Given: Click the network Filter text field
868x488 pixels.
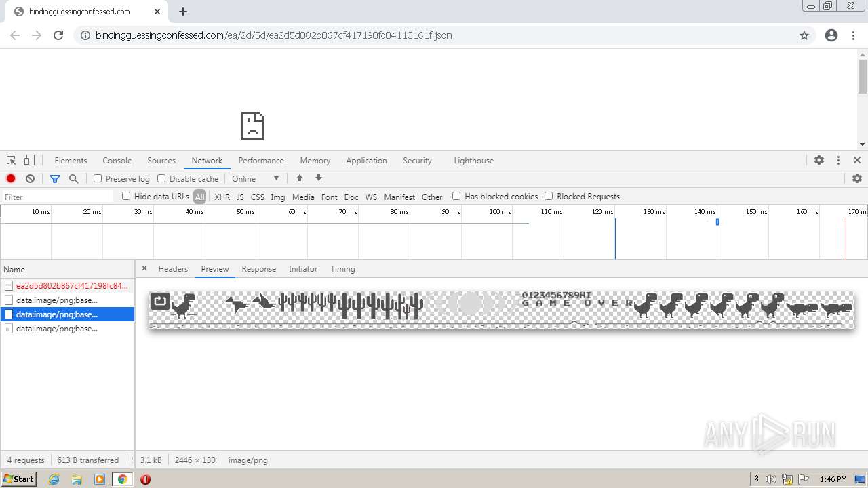Looking at the screenshot, I should 58,197.
